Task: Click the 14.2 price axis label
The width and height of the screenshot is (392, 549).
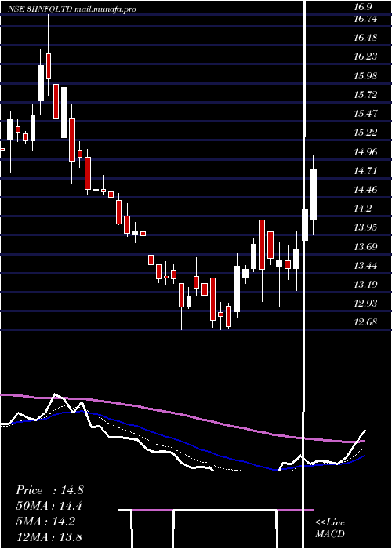Action: point(362,209)
